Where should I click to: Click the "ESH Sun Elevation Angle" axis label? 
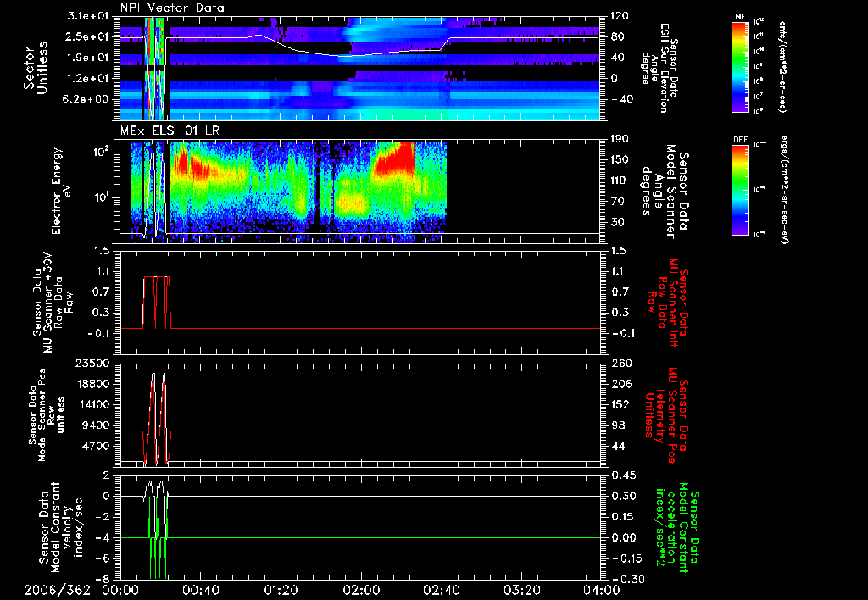point(659,69)
